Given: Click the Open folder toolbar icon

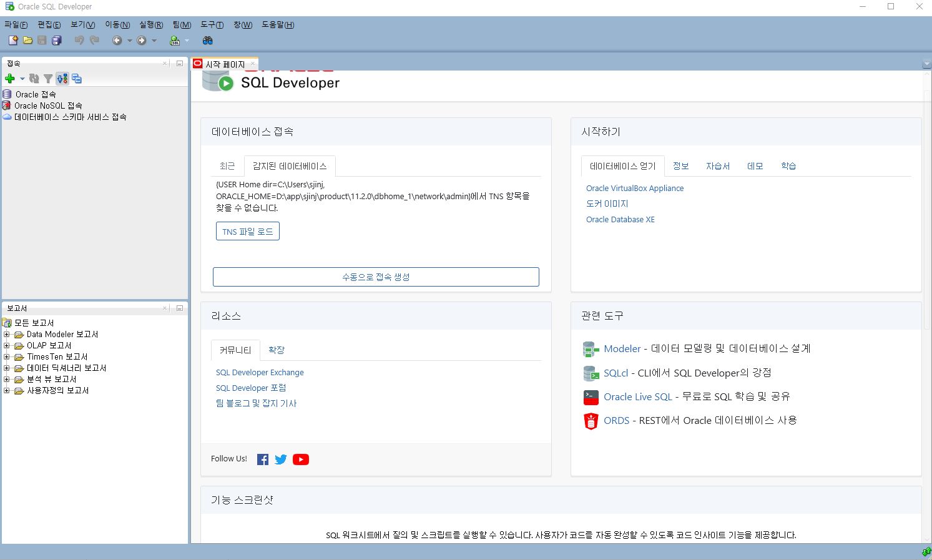Looking at the screenshot, I should click(x=27, y=41).
